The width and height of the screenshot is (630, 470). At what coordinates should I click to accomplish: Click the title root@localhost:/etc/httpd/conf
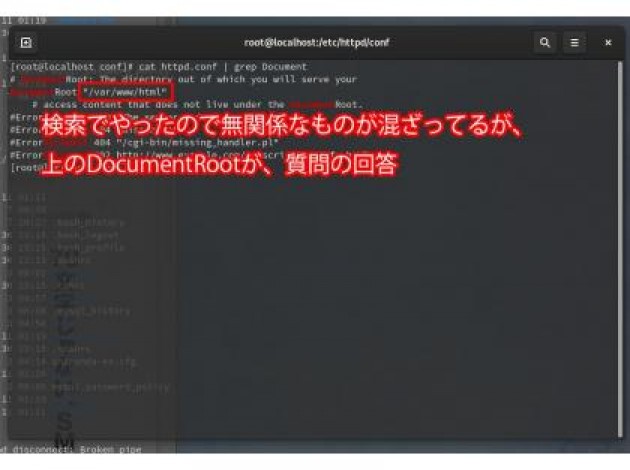point(317,42)
